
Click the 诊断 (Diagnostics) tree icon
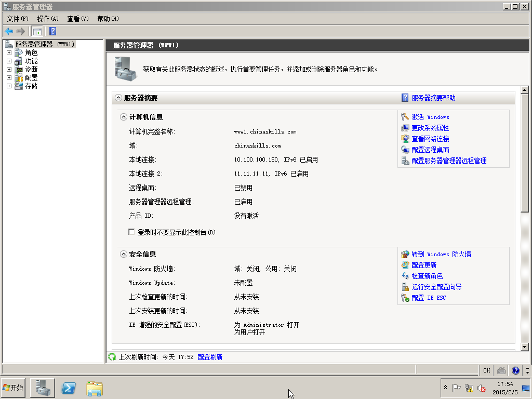(19, 69)
